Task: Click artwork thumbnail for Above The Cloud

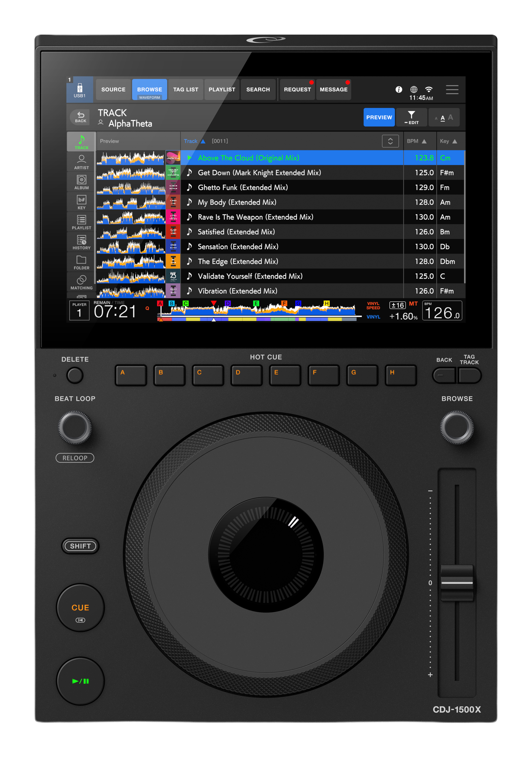Action: pos(173,158)
